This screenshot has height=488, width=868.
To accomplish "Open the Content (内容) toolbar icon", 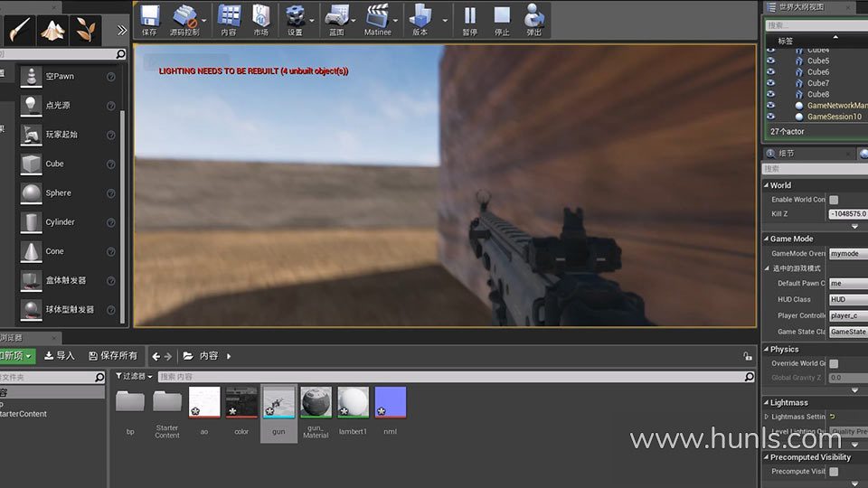I will click(229, 20).
